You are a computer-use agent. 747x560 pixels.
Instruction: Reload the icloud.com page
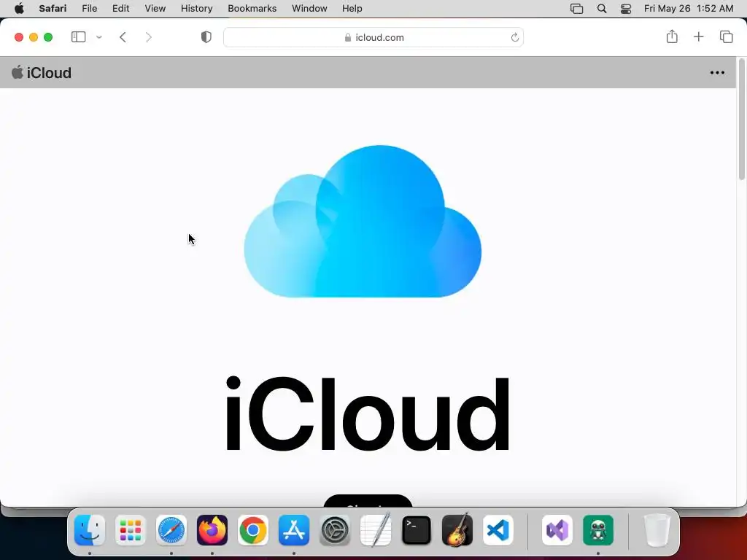[514, 37]
